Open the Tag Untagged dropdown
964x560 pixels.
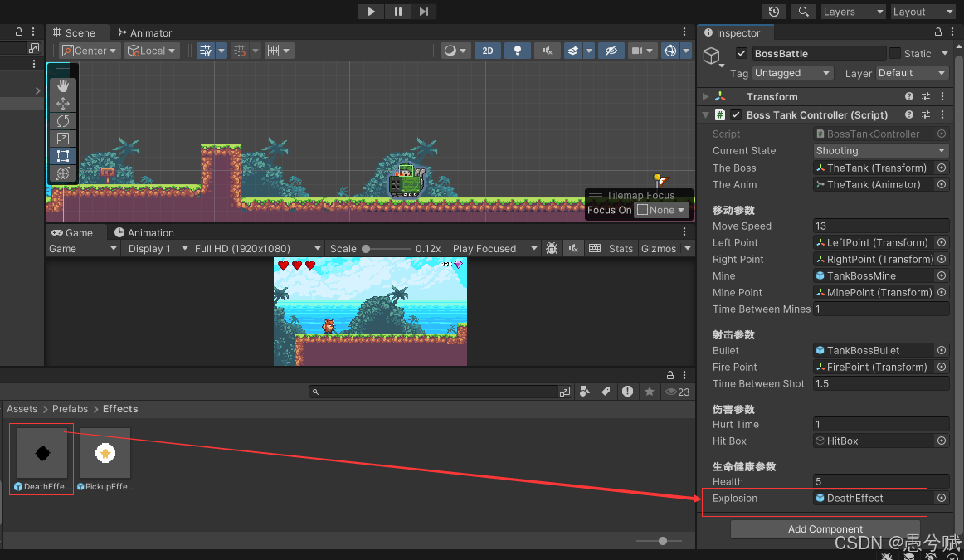pyautogui.click(x=792, y=72)
